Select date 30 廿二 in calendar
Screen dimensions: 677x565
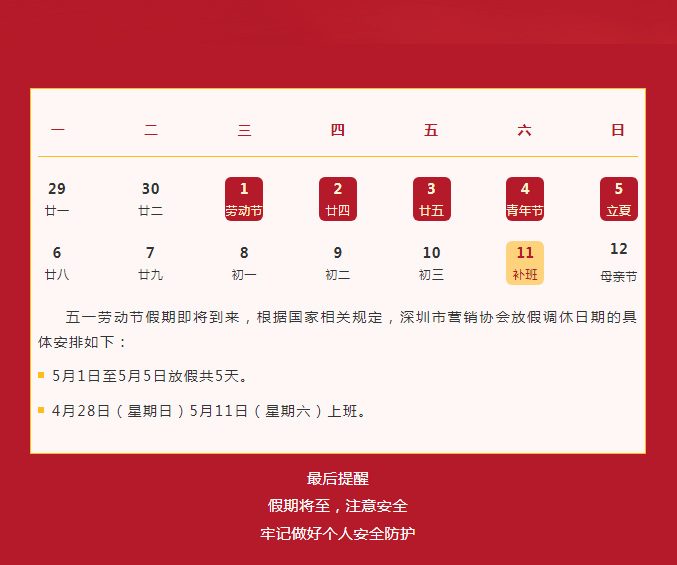[150, 199]
